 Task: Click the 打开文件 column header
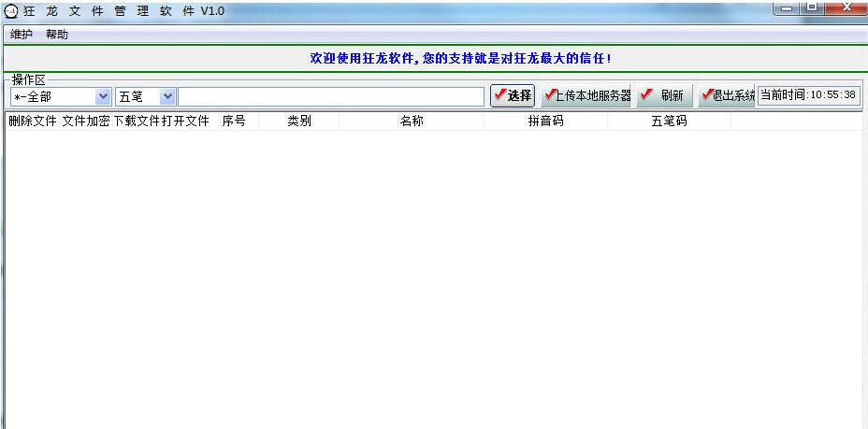coord(185,122)
